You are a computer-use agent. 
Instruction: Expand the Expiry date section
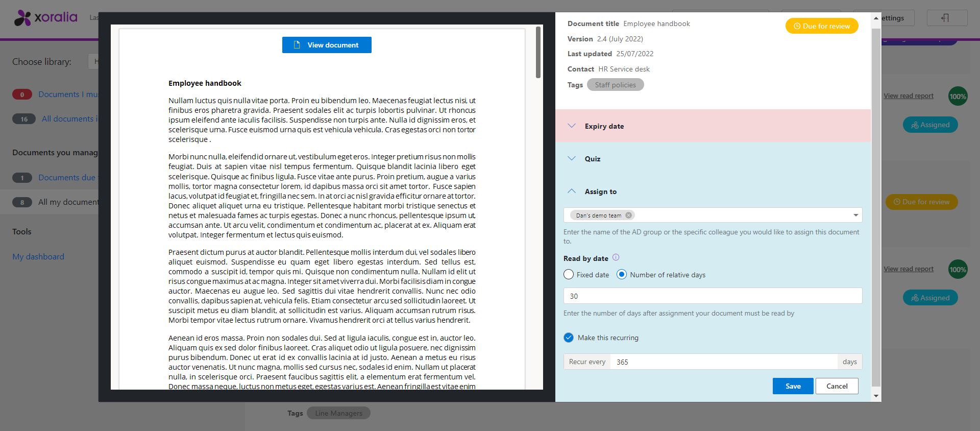tap(572, 126)
